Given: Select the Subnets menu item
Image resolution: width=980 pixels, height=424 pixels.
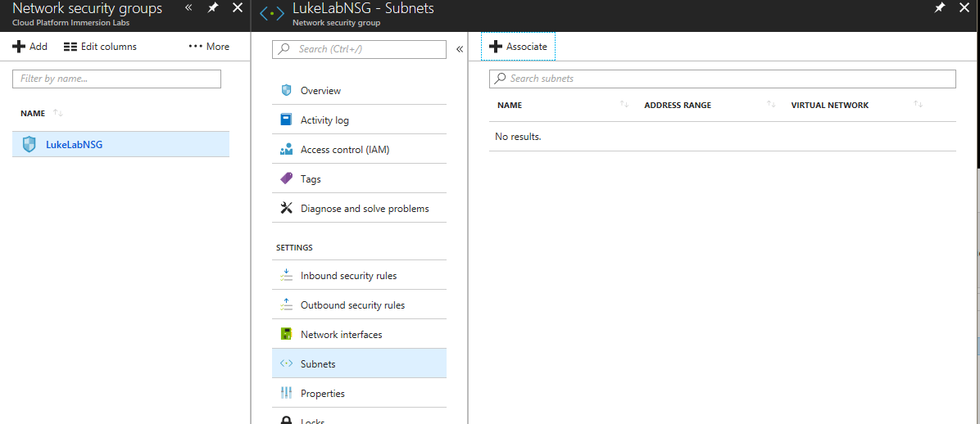Looking at the screenshot, I should [x=360, y=363].
